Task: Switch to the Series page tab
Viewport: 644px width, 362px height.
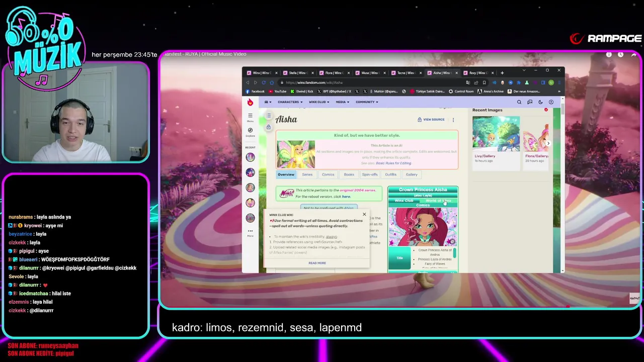Action: coord(307,174)
